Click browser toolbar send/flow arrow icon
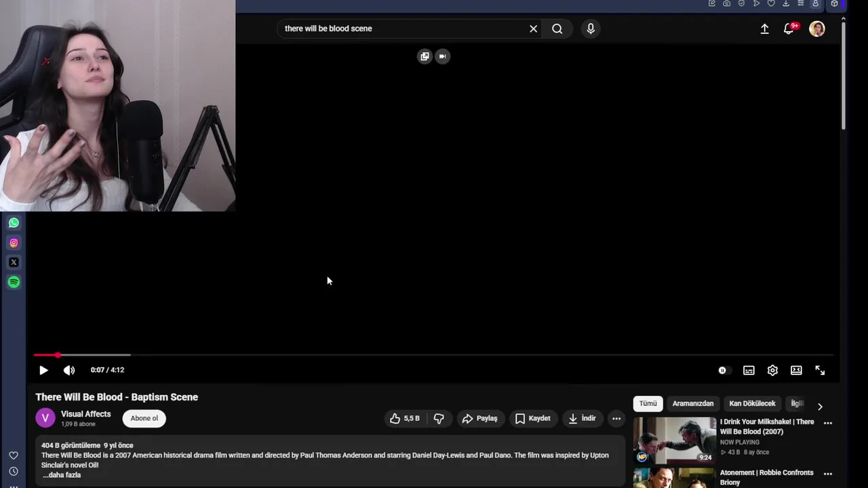This screenshot has width=868, height=488. coord(756,3)
